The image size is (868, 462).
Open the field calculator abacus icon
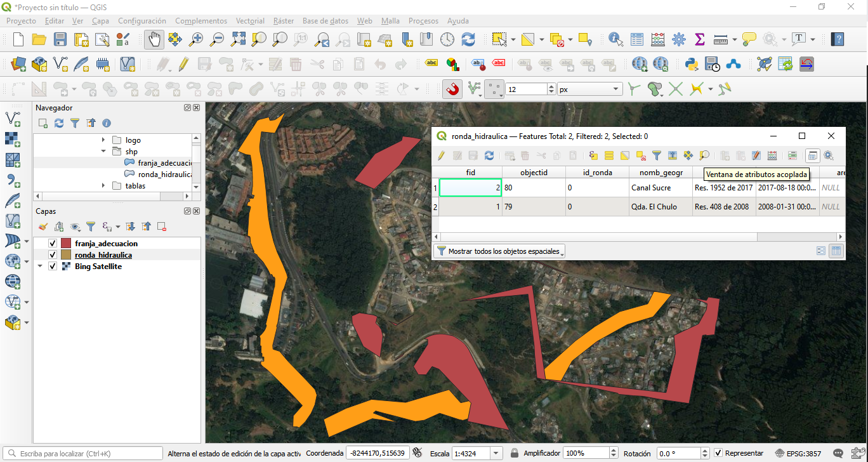[658, 39]
